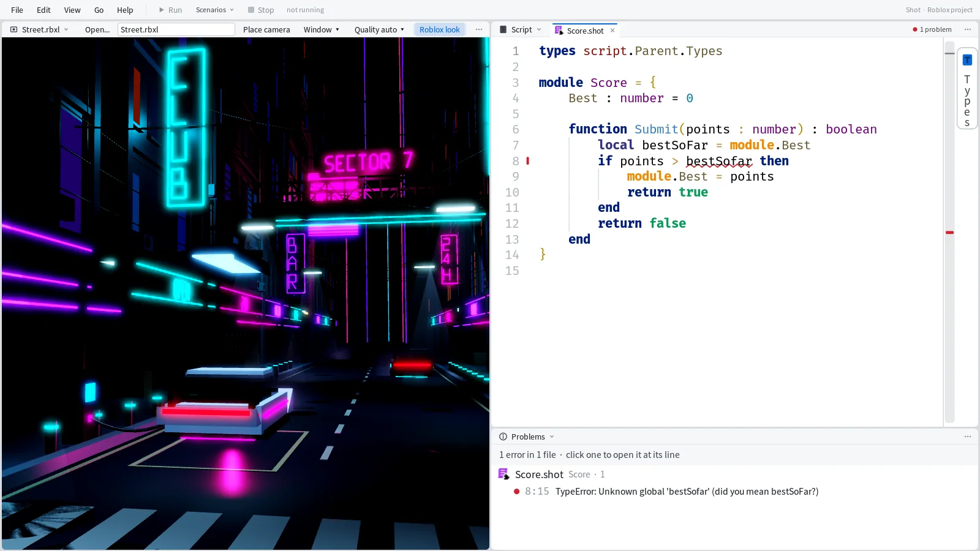Open the editor panel more options
Viewport: 980px width, 551px height.
point(968,29)
